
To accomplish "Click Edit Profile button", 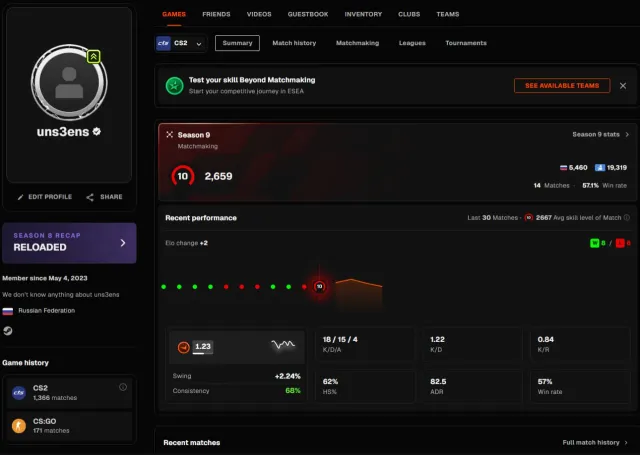I will click(x=44, y=197).
